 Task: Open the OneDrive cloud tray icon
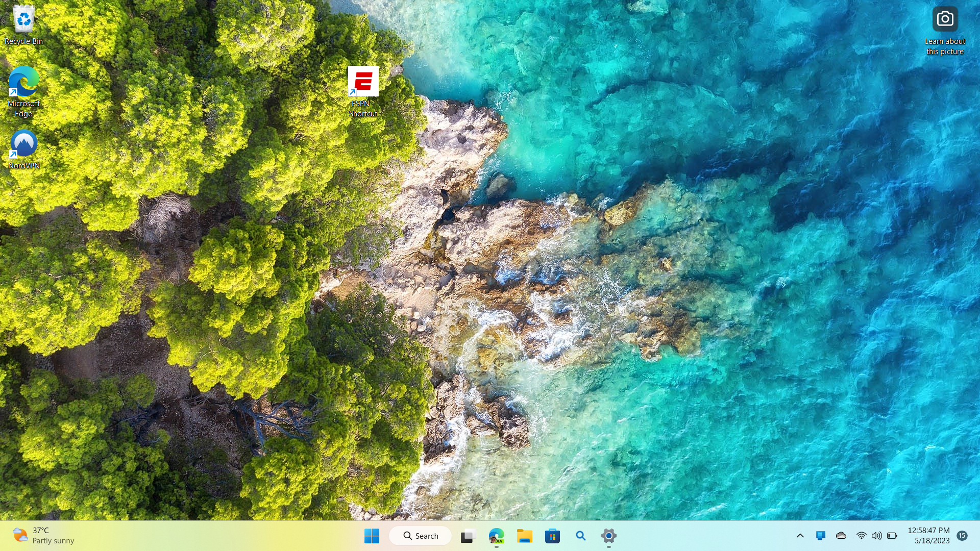(841, 536)
